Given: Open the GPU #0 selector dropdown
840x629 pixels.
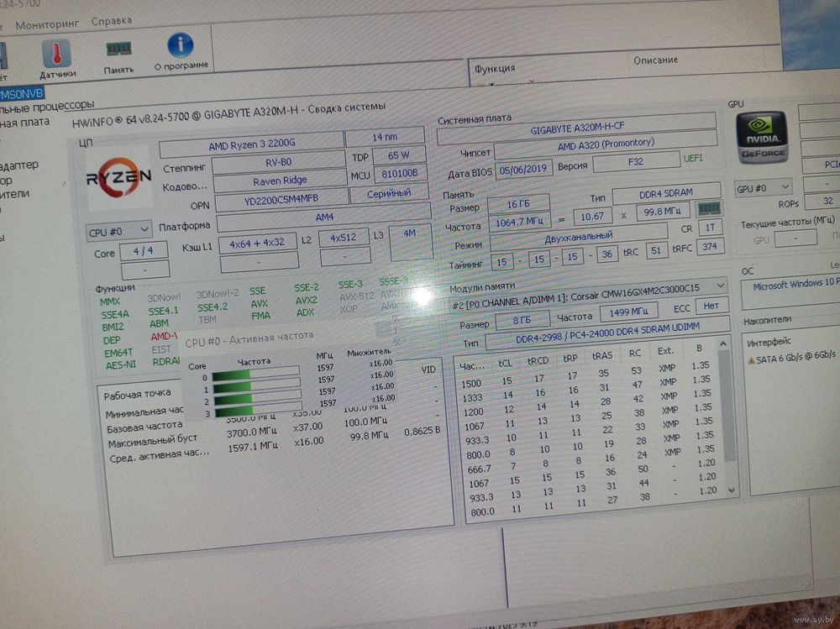Looking at the screenshot, I should click(x=763, y=188).
